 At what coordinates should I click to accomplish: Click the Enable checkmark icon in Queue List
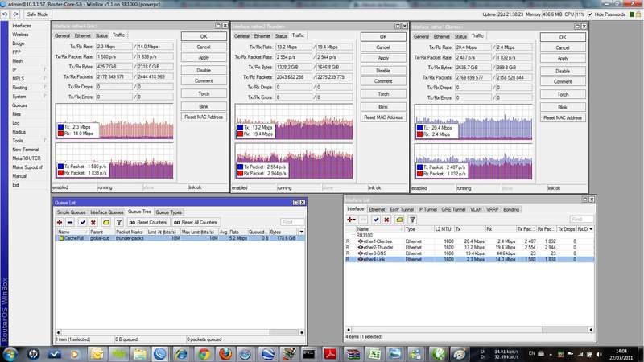83,223
